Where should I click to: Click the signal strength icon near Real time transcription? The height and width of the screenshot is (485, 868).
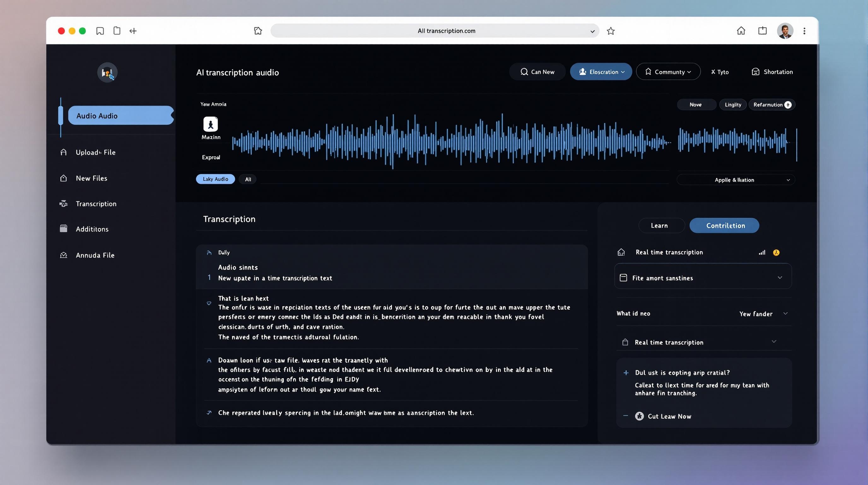pyautogui.click(x=761, y=252)
